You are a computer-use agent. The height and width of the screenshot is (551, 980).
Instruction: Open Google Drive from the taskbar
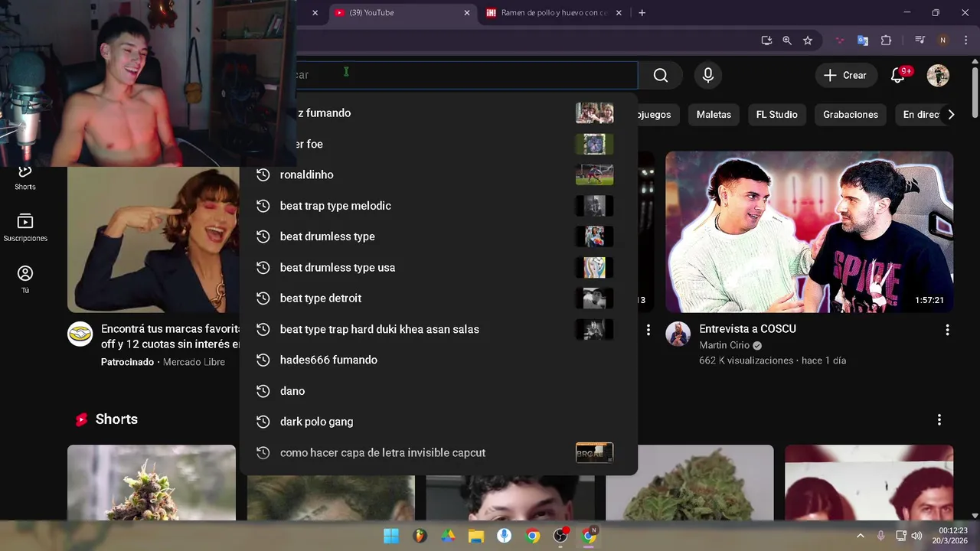pos(448,536)
